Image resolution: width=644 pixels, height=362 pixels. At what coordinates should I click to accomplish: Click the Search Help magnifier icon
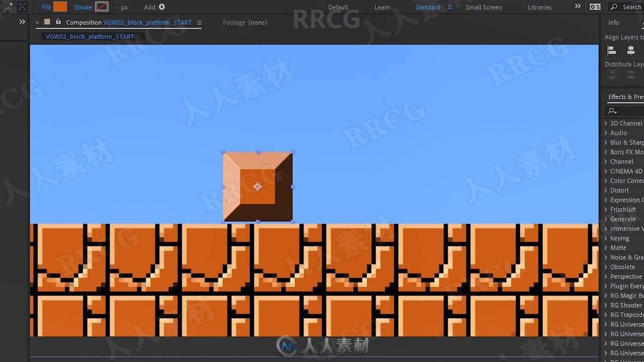(x=614, y=7)
